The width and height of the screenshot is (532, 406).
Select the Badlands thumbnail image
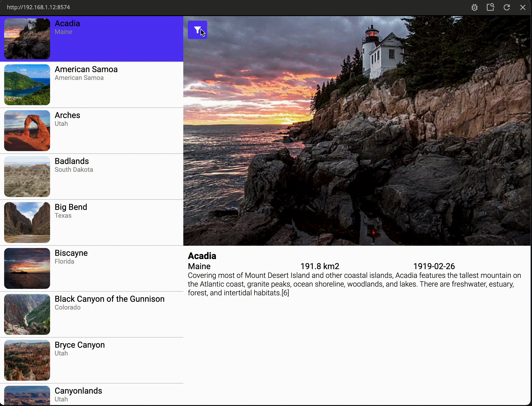point(27,176)
